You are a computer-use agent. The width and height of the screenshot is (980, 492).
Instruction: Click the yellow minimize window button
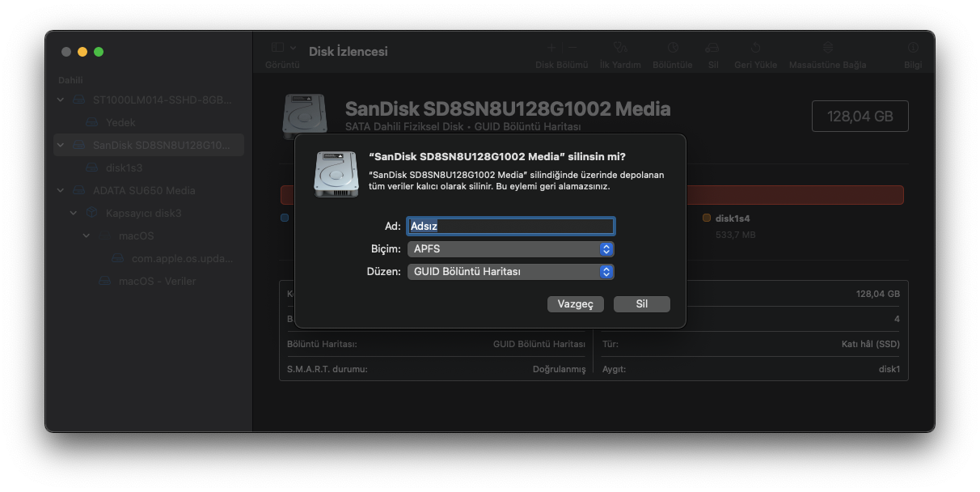pyautogui.click(x=82, y=52)
